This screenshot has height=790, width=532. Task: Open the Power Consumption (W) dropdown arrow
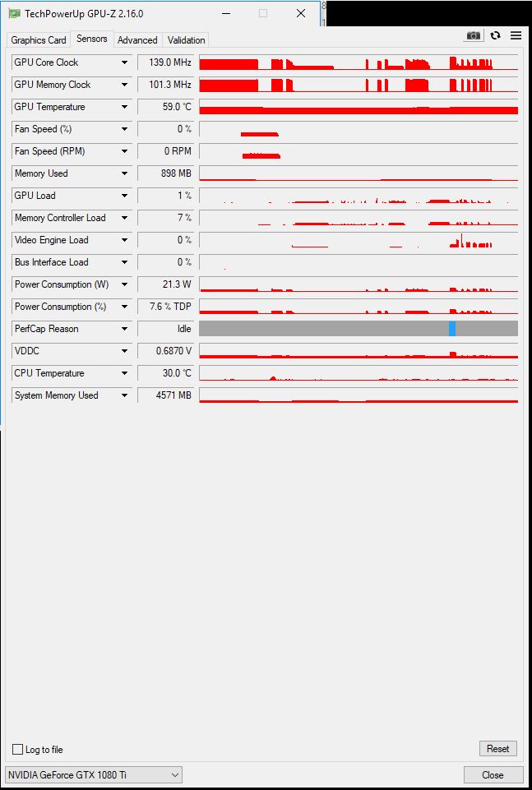124,284
